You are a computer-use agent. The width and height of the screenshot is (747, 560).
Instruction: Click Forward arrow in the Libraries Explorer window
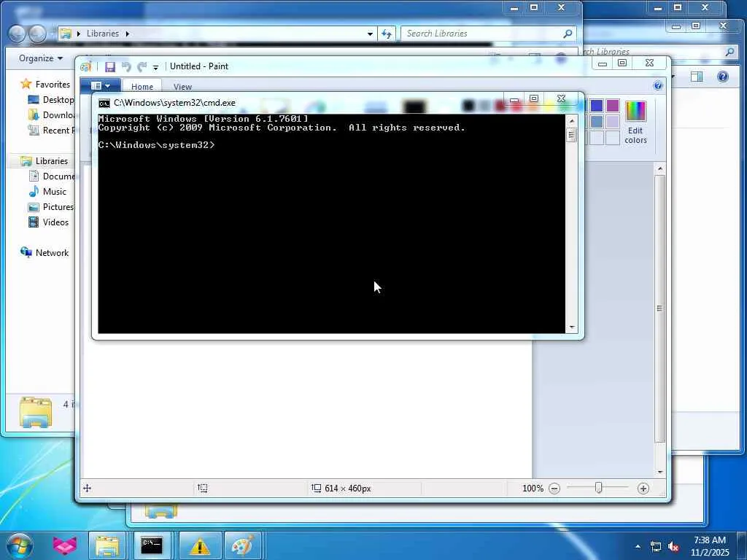tap(38, 34)
